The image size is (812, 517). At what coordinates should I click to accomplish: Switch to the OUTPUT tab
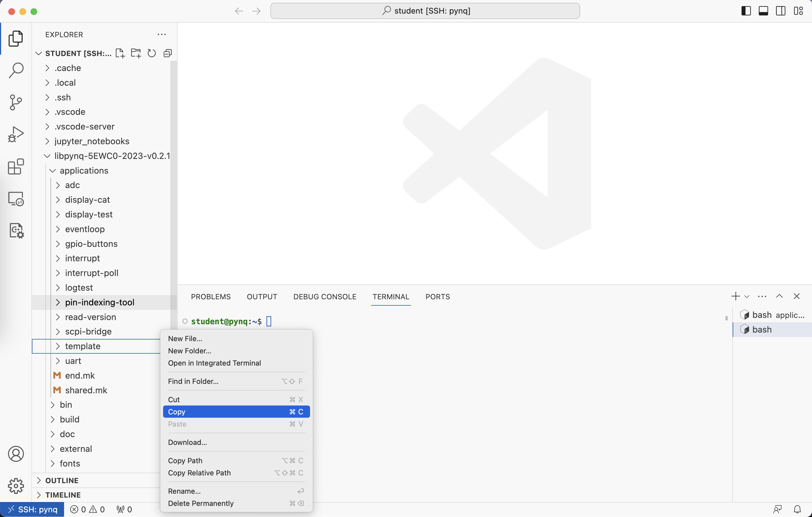pos(262,296)
